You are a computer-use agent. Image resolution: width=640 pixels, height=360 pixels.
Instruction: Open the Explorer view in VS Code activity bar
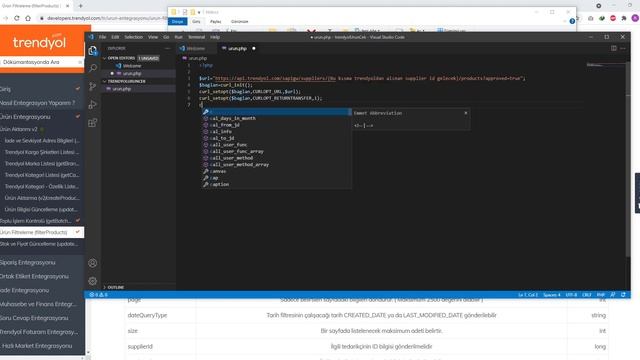click(93, 51)
